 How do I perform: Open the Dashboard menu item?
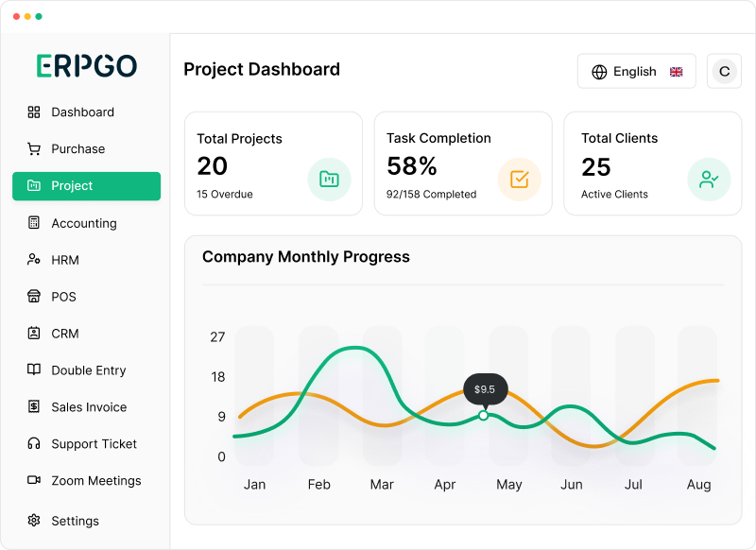pyautogui.click(x=86, y=112)
